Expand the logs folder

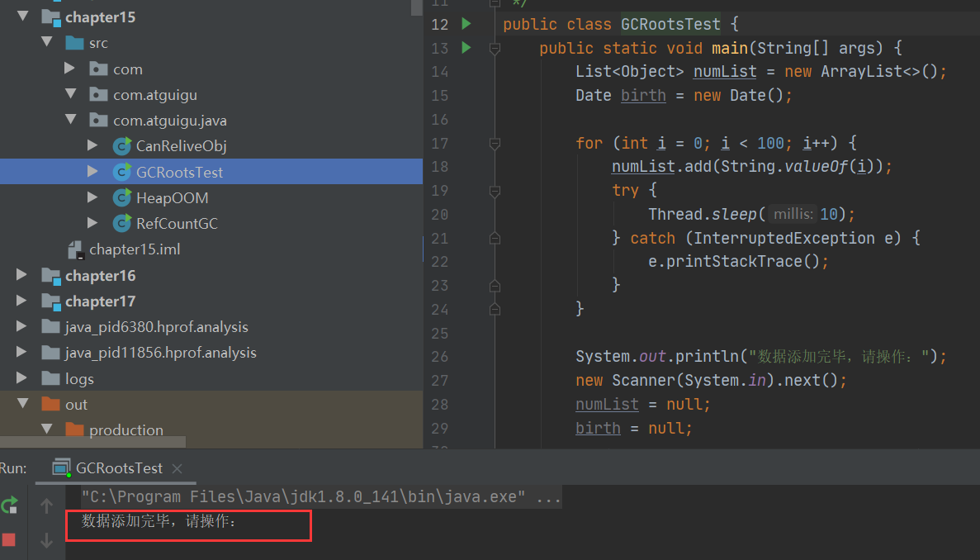point(21,378)
